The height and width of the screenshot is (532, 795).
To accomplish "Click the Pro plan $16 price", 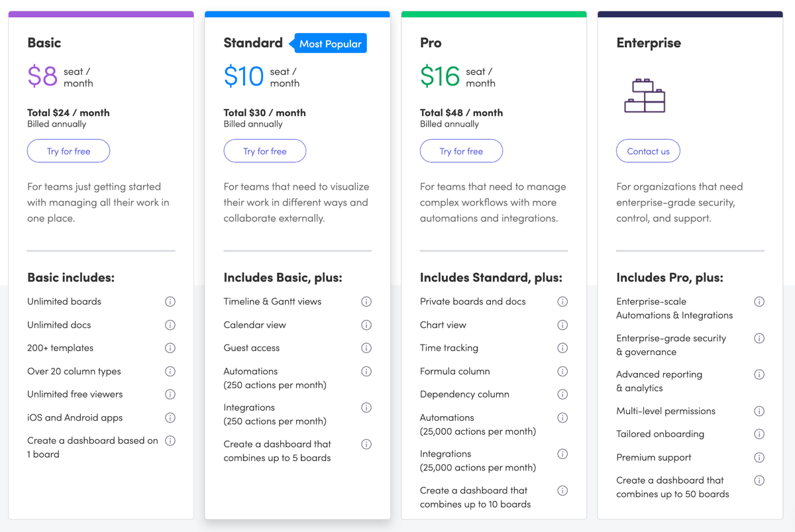I will (x=440, y=77).
